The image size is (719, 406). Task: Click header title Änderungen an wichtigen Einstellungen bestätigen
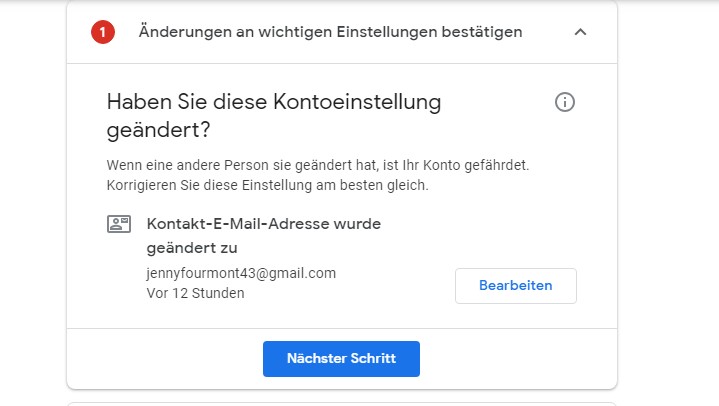click(x=330, y=32)
